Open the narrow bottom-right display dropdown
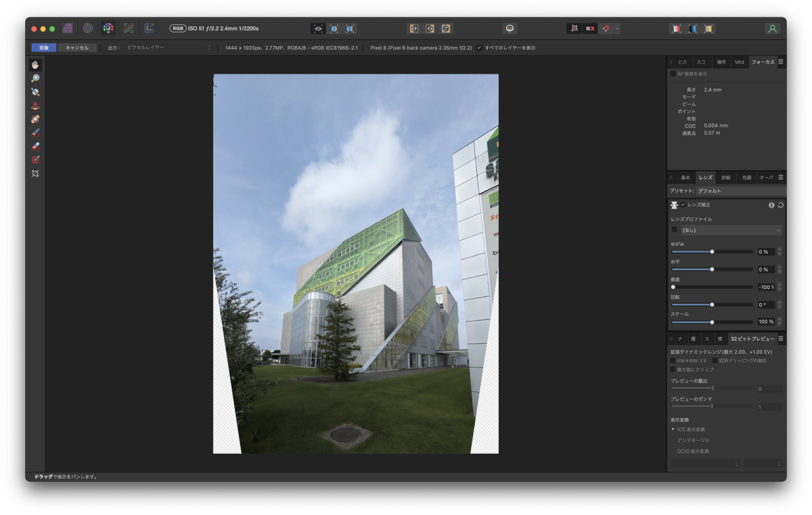Viewport: 812px width, 515px height. point(763,464)
